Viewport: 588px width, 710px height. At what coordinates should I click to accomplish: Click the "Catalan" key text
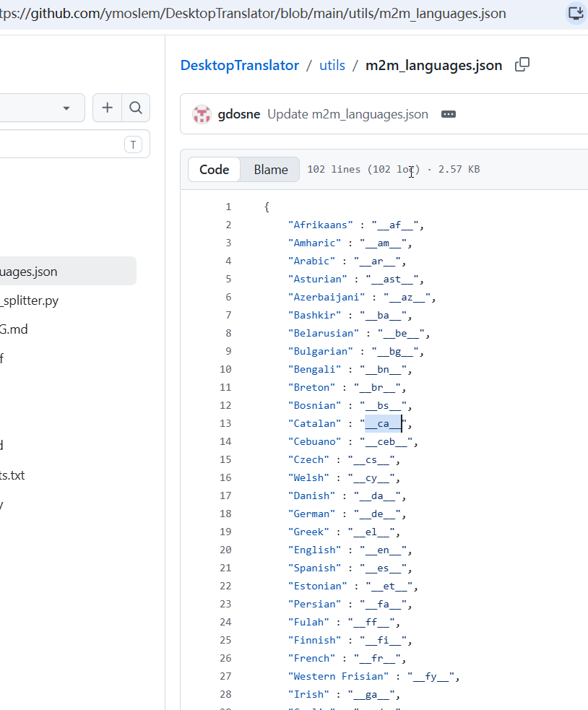coord(314,423)
